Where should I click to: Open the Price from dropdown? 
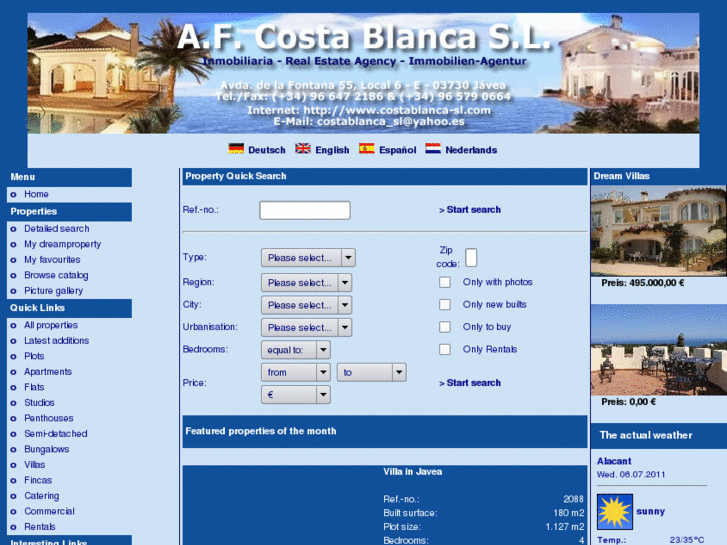(296, 372)
